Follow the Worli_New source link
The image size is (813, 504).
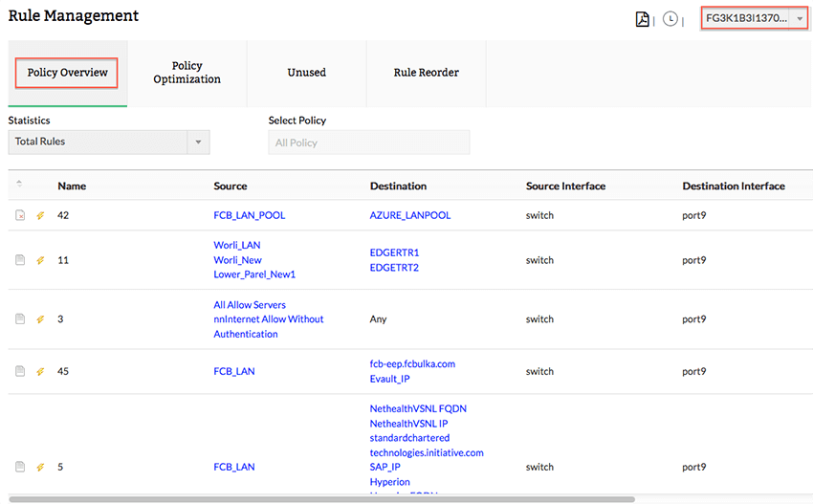coord(237,260)
